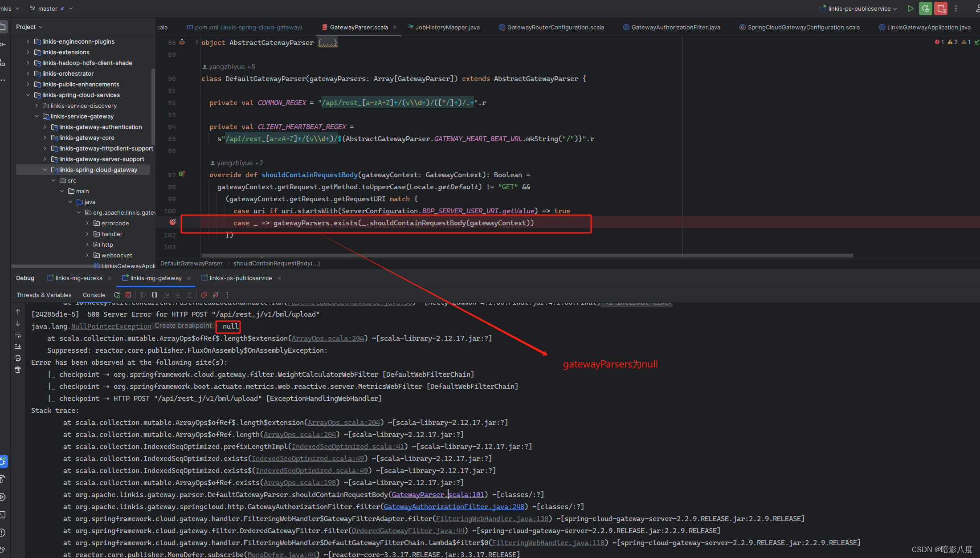This screenshot has height=558, width=980.
Task: Clear the console with the trash icon
Action: [x=18, y=370]
